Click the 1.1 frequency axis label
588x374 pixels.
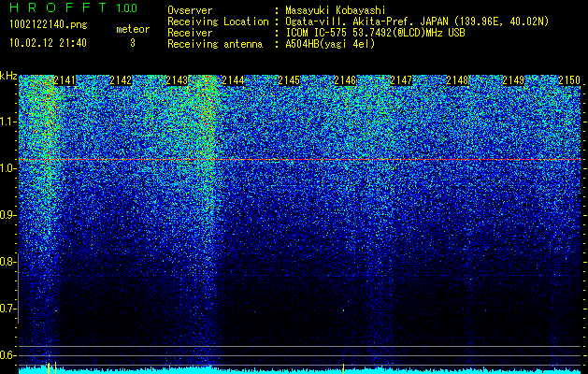[x=7, y=122]
